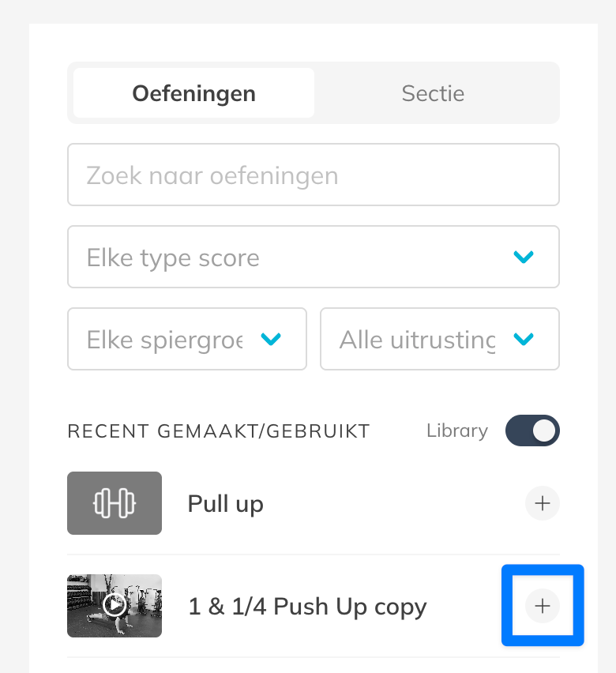This screenshot has width=616, height=673.
Task: Add 1 & 1/4 Push Up copy with plus icon
Action: (x=543, y=606)
